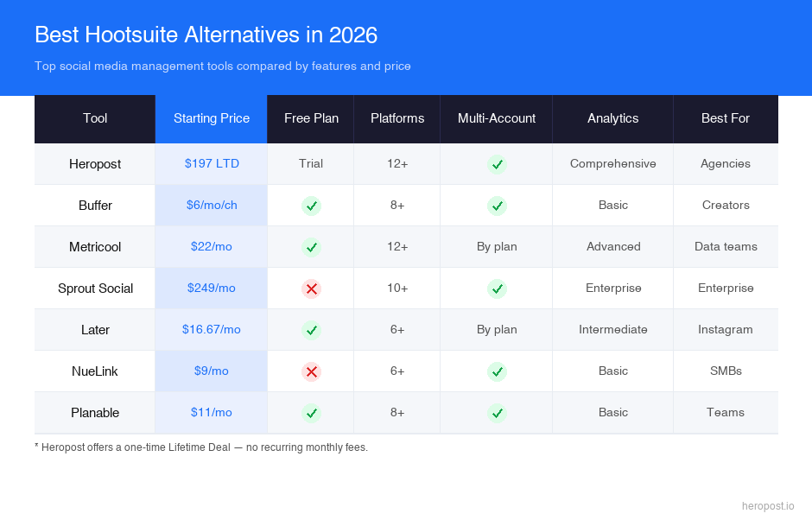Viewport: 812px width, 520px height.
Task: Click the Lifetime Deal footnote text
Action: click(x=201, y=447)
